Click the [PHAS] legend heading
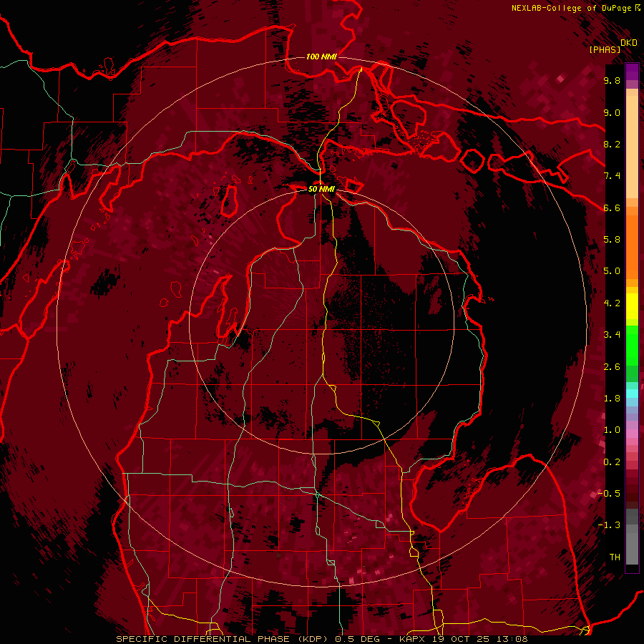Viewport: 644px width, 644px height. pyautogui.click(x=605, y=49)
